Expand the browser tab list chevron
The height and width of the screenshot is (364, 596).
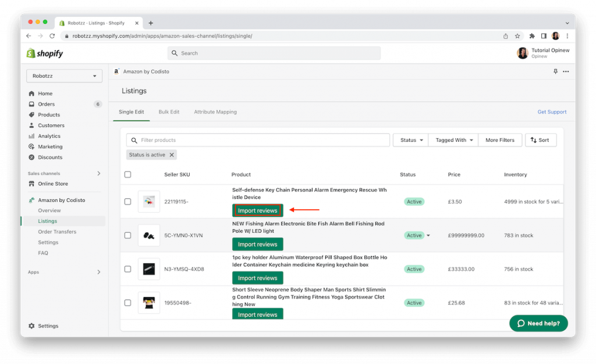(x=567, y=23)
